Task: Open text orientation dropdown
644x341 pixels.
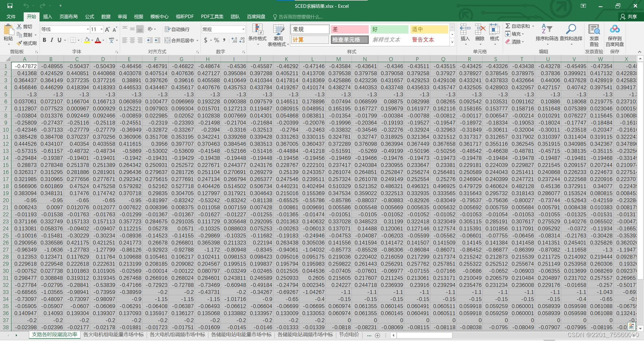Action: (x=152, y=29)
